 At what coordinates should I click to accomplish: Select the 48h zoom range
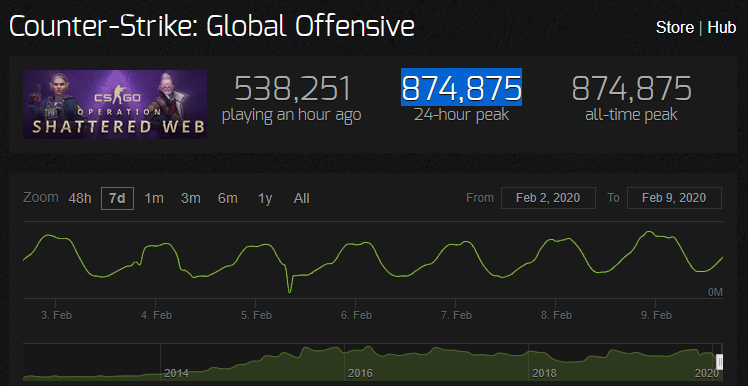[x=80, y=198]
